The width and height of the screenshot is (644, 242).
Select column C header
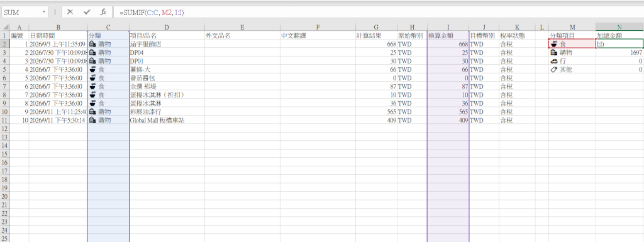click(x=108, y=27)
